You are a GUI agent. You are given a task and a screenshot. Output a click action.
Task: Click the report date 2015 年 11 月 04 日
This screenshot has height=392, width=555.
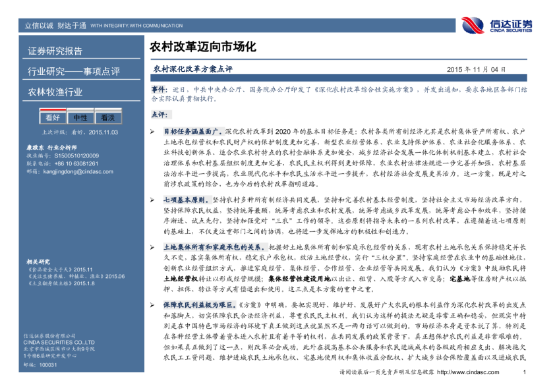tap(476, 69)
